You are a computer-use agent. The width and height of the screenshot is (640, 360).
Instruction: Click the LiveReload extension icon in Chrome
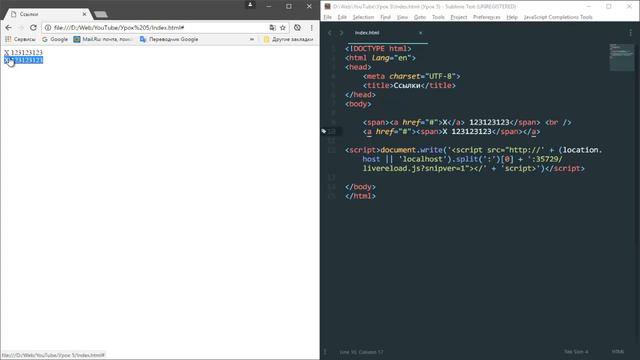[x=297, y=28]
